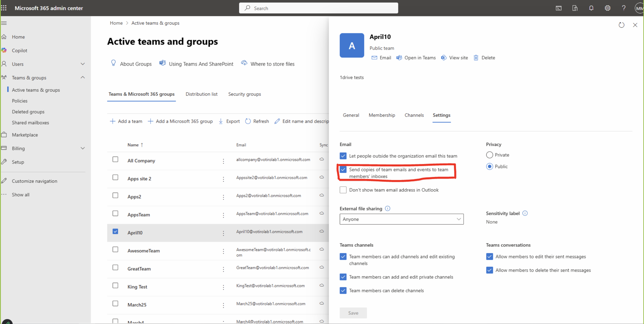Screen dimensions: 644x324
Task: Switch to the General tab
Action: (351, 115)
